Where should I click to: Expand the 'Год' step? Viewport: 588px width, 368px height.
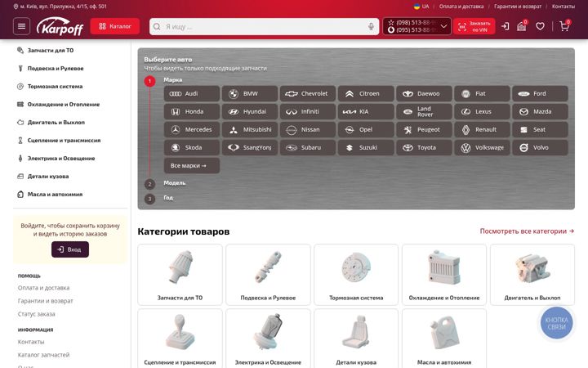coord(168,198)
